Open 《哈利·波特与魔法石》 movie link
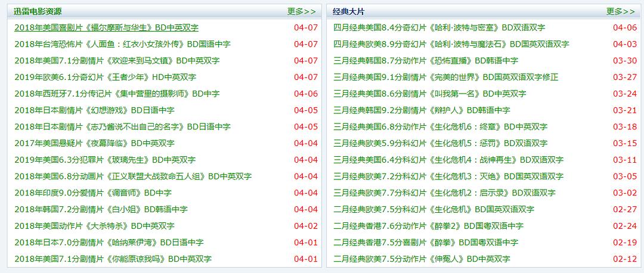 pyautogui.click(x=451, y=44)
